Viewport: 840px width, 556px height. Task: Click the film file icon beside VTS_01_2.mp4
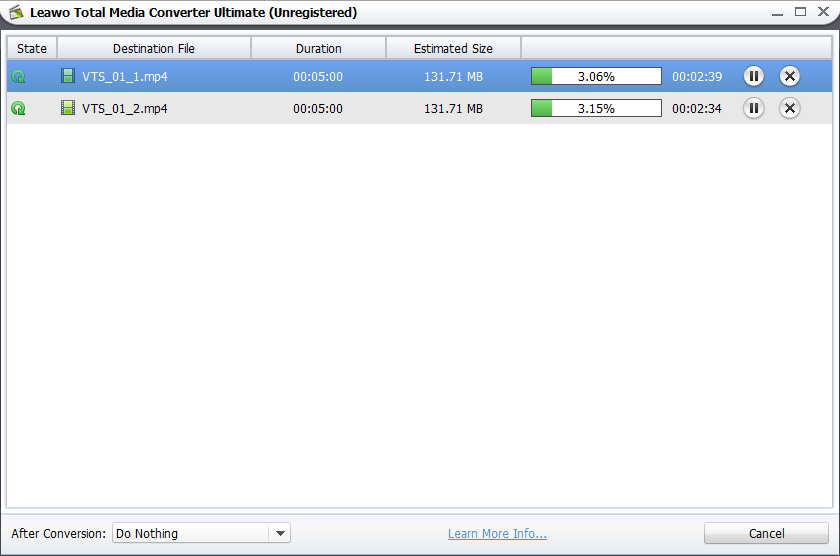pyautogui.click(x=68, y=108)
